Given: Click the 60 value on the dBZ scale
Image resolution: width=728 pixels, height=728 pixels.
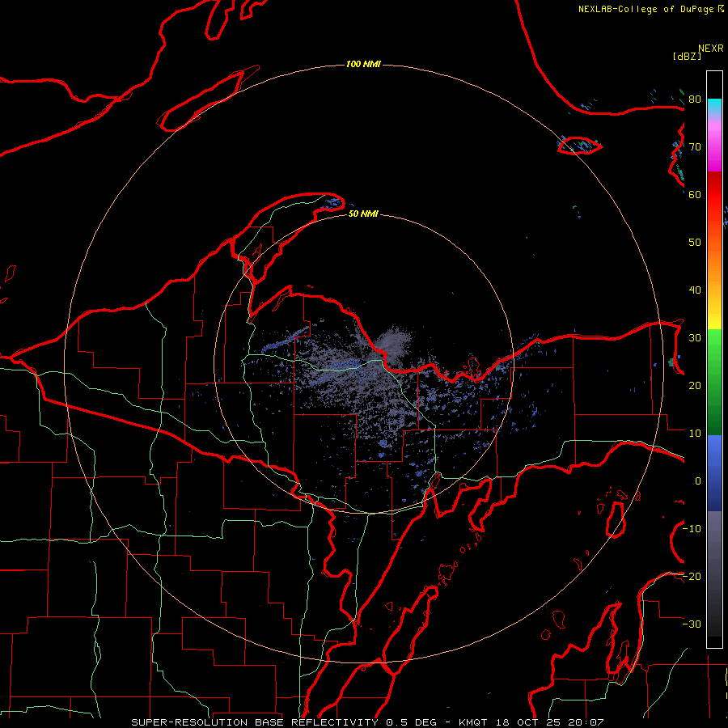Looking at the screenshot, I should click(x=695, y=194).
